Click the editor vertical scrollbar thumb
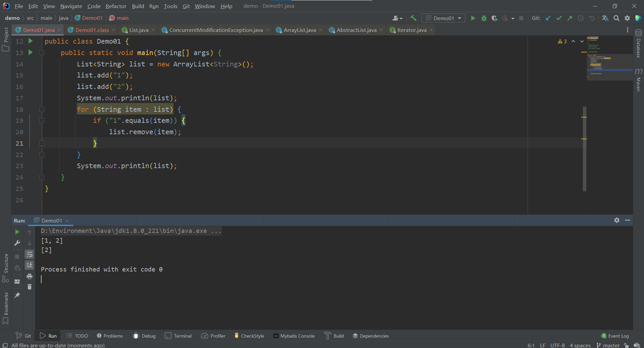The width and height of the screenshot is (644, 348). 584,149
